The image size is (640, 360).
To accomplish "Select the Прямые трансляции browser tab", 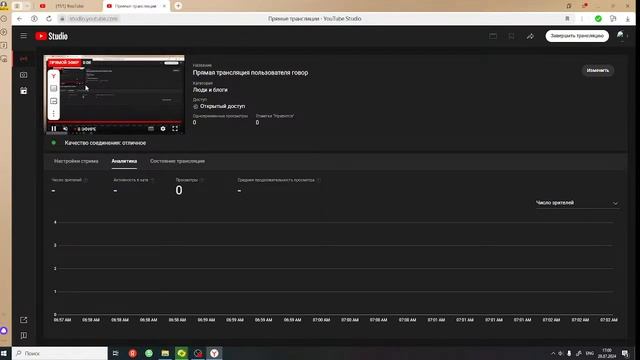I will [135, 6].
